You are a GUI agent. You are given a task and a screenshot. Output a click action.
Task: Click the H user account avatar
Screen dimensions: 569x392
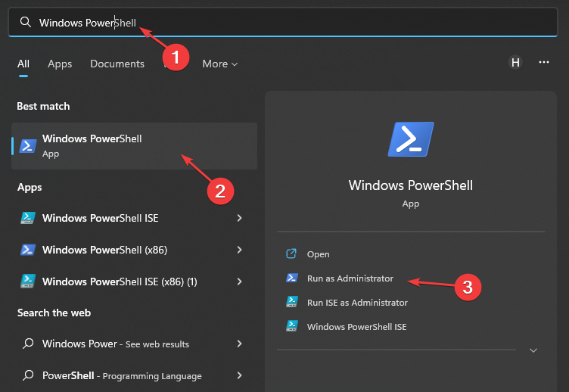point(515,62)
